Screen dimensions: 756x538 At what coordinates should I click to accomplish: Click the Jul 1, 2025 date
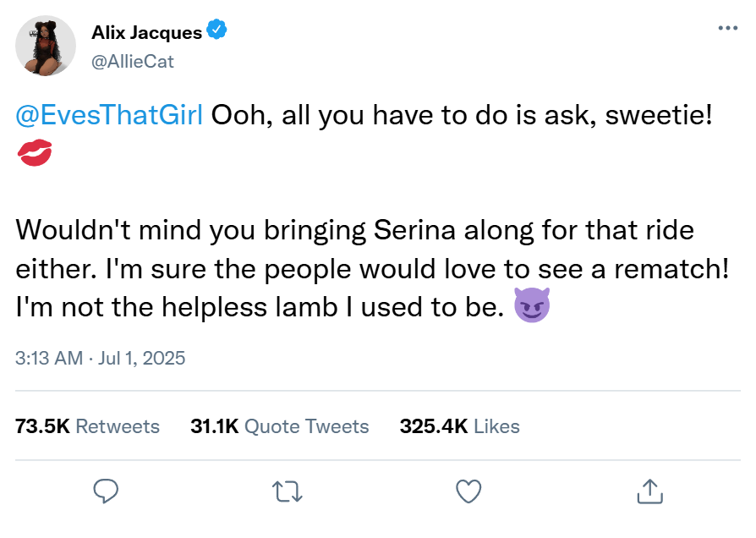pyautogui.click(x=140, y=358)
